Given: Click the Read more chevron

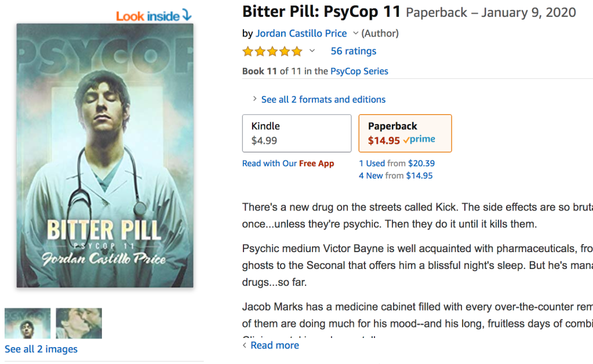Looking at the screenshot, I should pyautogui.click(x=245, y=345).
